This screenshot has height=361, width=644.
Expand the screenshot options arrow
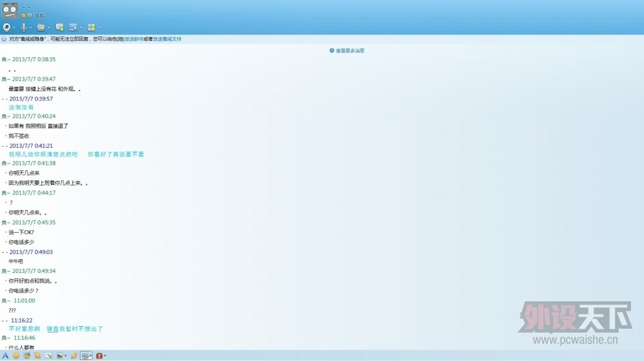point(91,356)
